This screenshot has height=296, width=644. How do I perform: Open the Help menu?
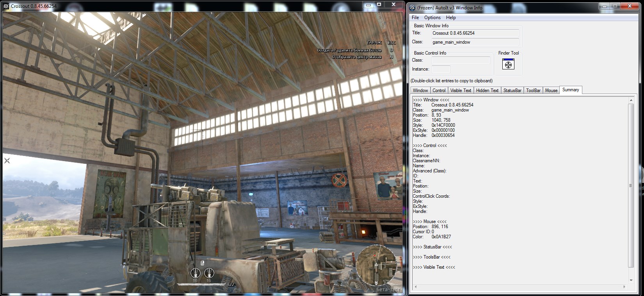click(x=451, y=18)
